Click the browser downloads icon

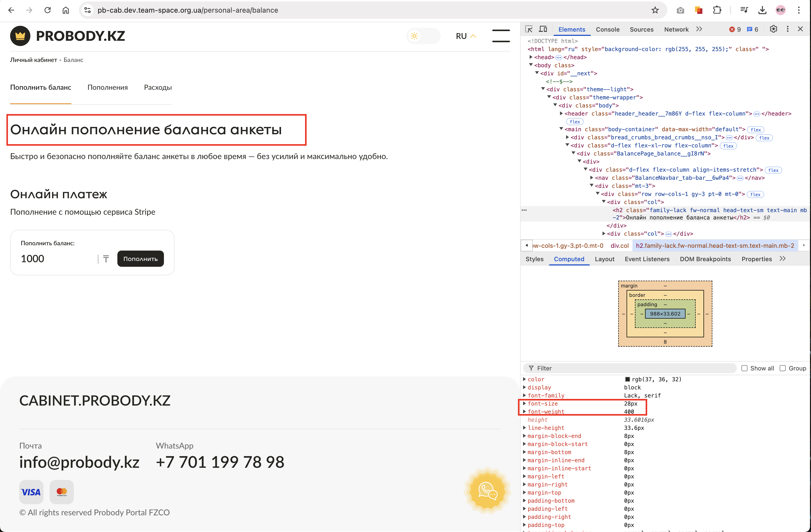click(x=762, y=10)
